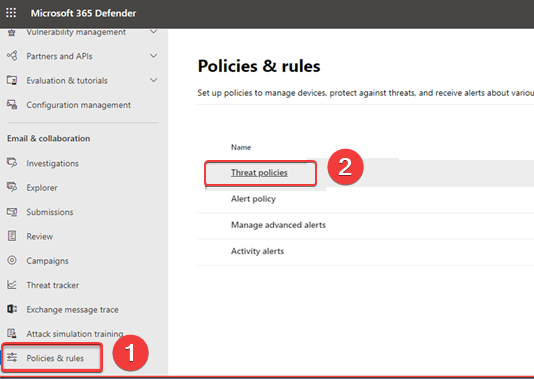
Task: Click the Policies & rules sliders icon
Action: [12, 358]
